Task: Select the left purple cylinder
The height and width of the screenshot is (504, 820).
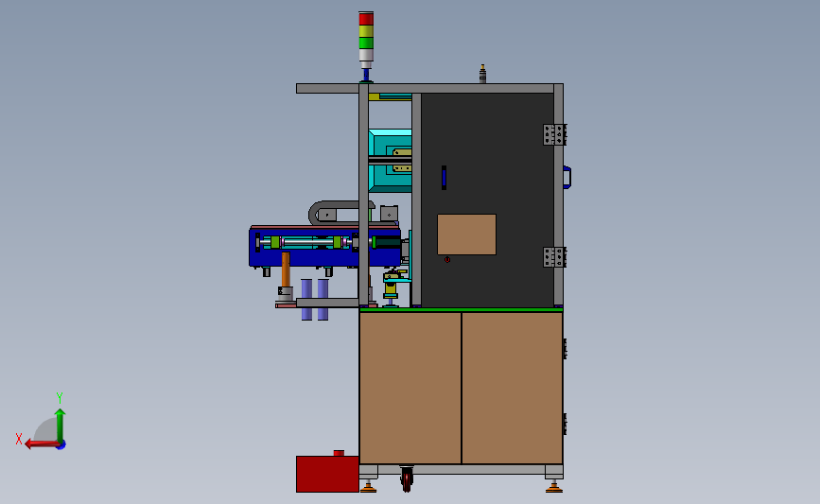Action: coord(306,299)
